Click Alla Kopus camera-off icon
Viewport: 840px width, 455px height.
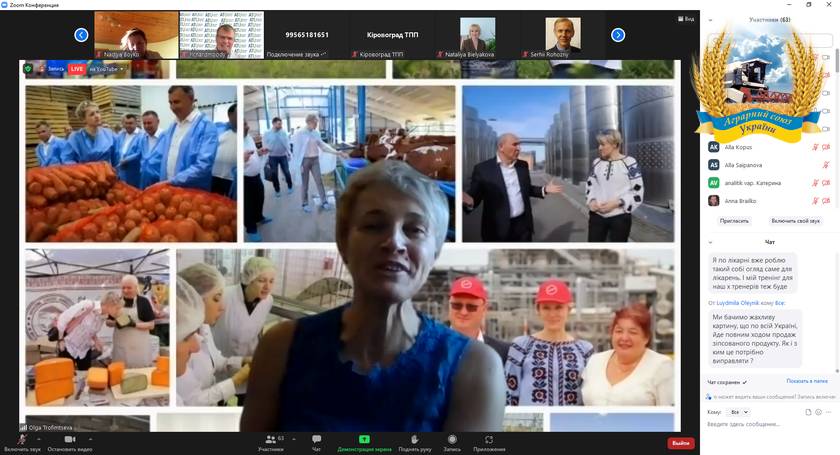[x=826, y=147]
